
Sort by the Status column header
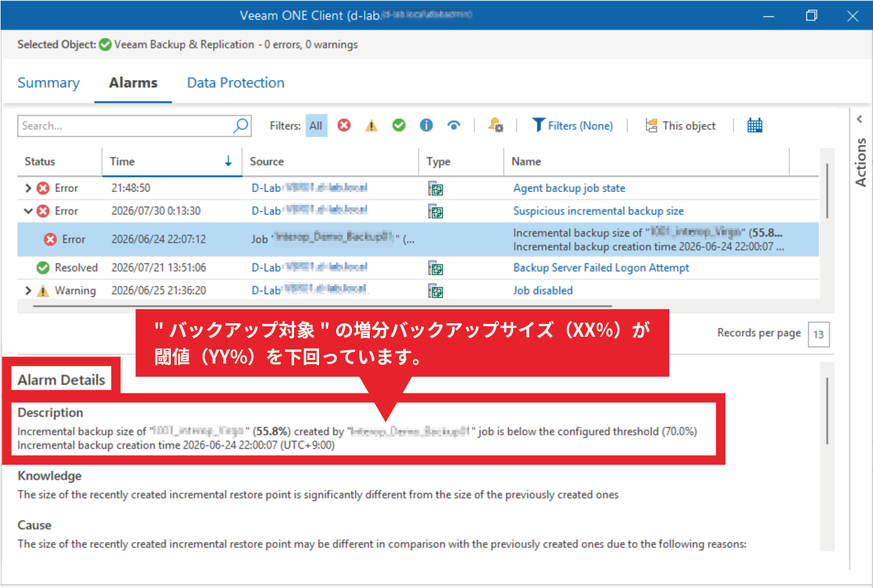tap(40, 162)
